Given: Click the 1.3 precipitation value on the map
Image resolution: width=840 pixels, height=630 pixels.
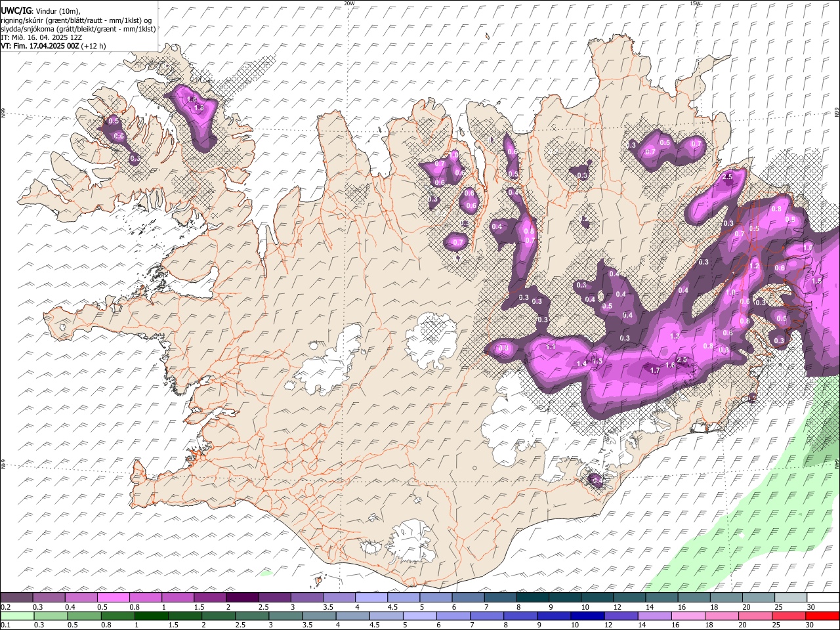Looking at the screenshot, I should point(675,335).
